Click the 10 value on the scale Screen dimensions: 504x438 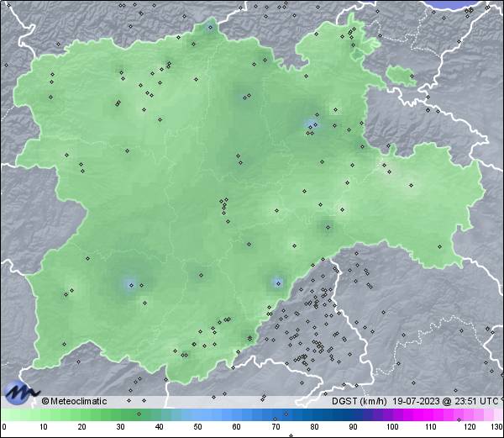(x=44, y=427)
